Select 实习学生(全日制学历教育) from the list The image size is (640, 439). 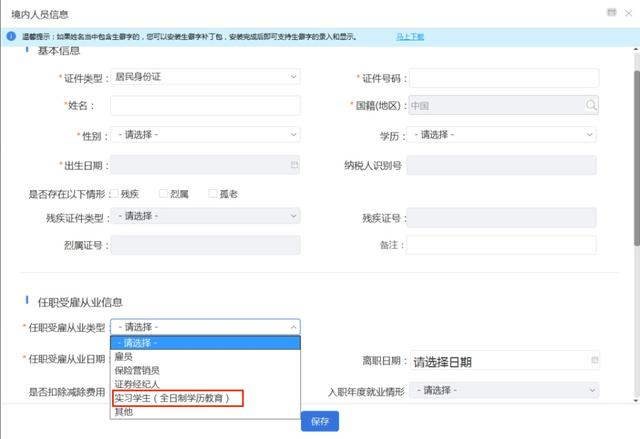click(x=173, y=398)
